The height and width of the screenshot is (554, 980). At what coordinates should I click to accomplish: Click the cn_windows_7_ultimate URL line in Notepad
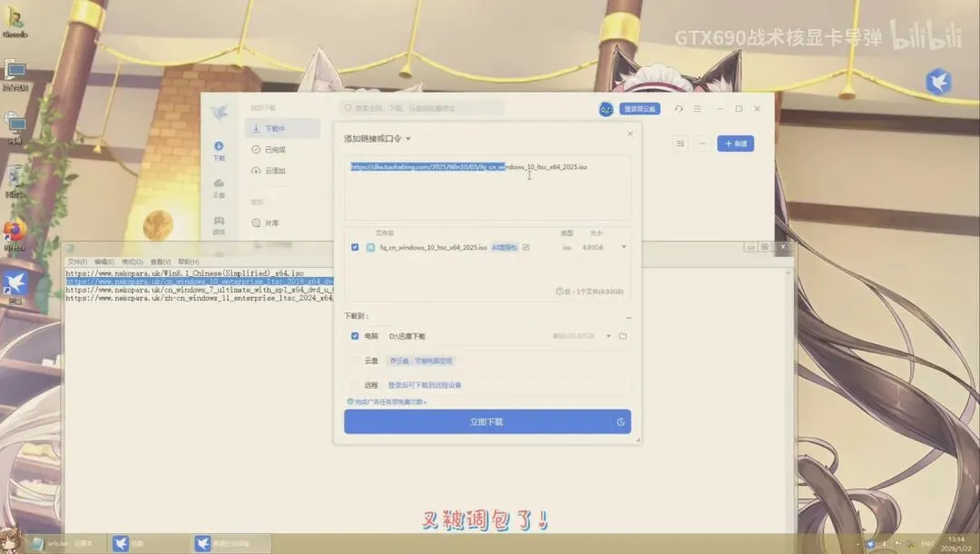tap(200, 290)
